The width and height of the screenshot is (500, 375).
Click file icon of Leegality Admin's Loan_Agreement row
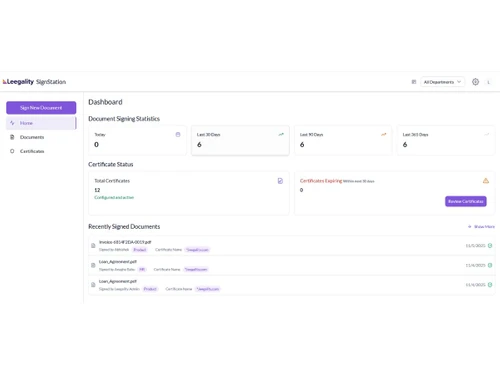pos(93,285)
